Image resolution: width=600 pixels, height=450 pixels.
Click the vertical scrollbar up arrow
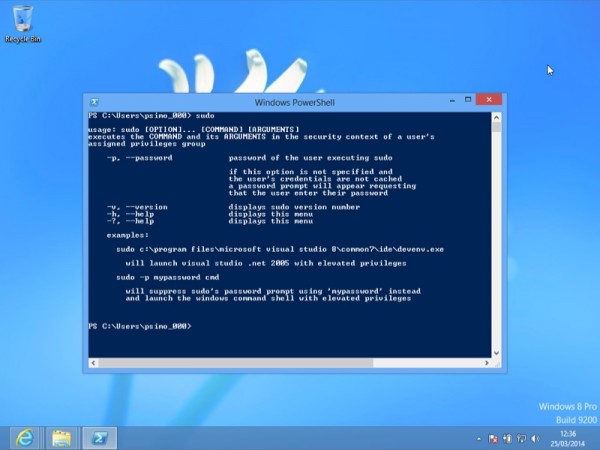[496, 117]
